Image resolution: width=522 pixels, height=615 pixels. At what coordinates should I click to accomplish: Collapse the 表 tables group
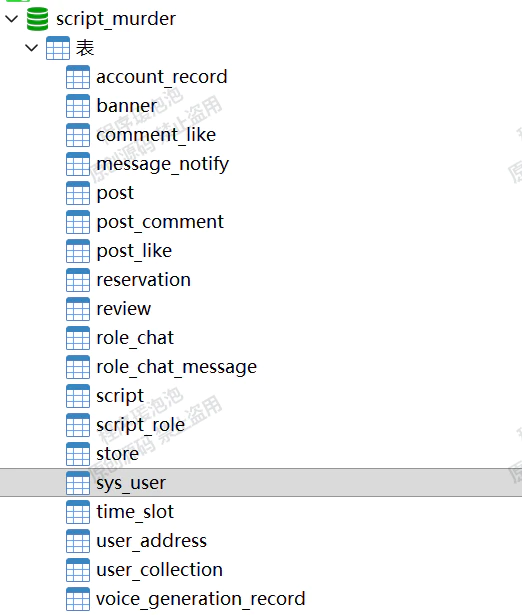click(x=31, y=48)
